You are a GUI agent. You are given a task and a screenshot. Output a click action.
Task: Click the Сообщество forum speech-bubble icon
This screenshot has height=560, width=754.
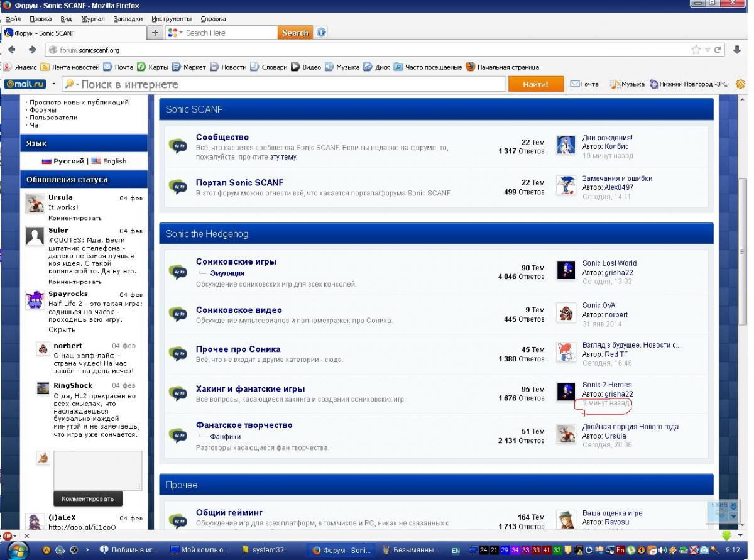[x=178, y=146]
